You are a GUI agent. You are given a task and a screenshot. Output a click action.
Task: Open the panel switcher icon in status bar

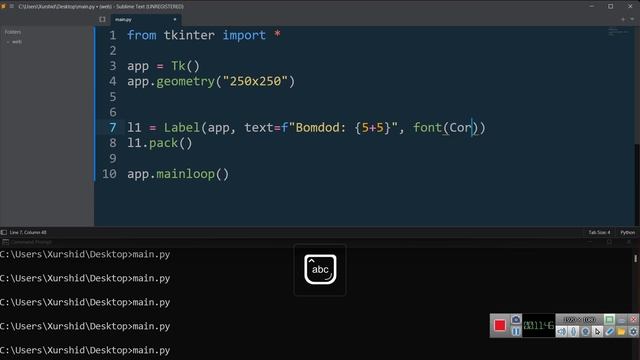[x=4, y=232]
